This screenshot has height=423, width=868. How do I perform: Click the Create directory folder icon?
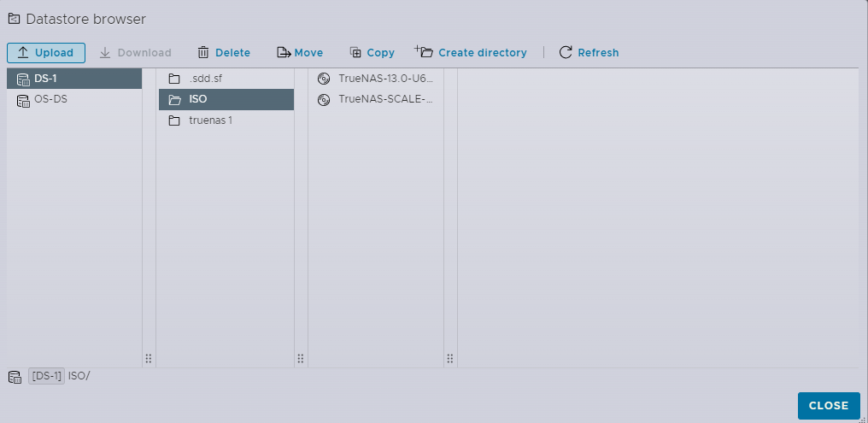[425, 52]
